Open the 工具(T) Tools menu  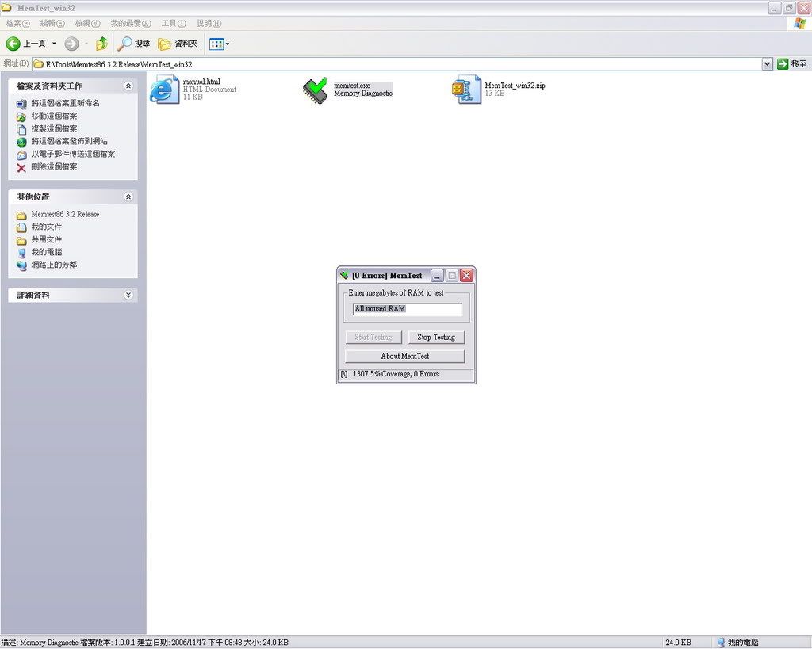click(x=174, y=23)
